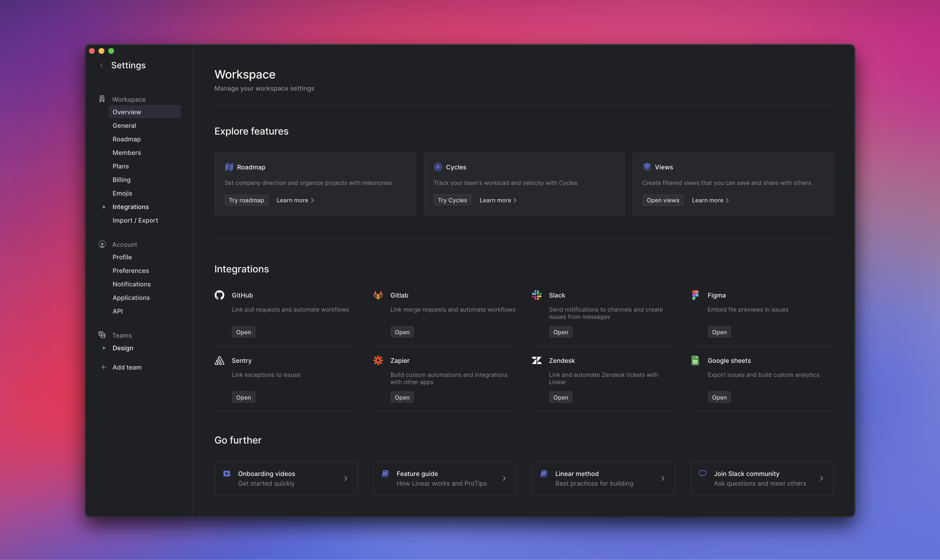
Task: Click the Gitlab fox logo icon
Action: tap(378, 295)
